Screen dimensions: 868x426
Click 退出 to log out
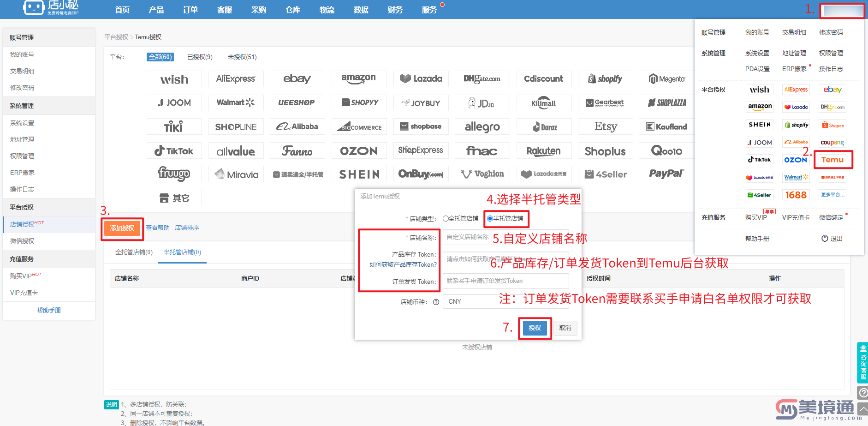832,239
